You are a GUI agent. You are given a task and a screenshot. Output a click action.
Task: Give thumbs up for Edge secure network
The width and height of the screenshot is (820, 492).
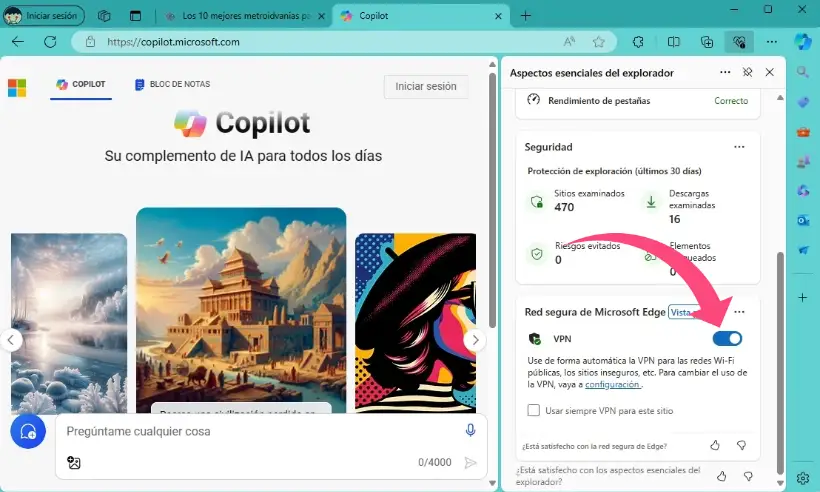tap(715, 445)
